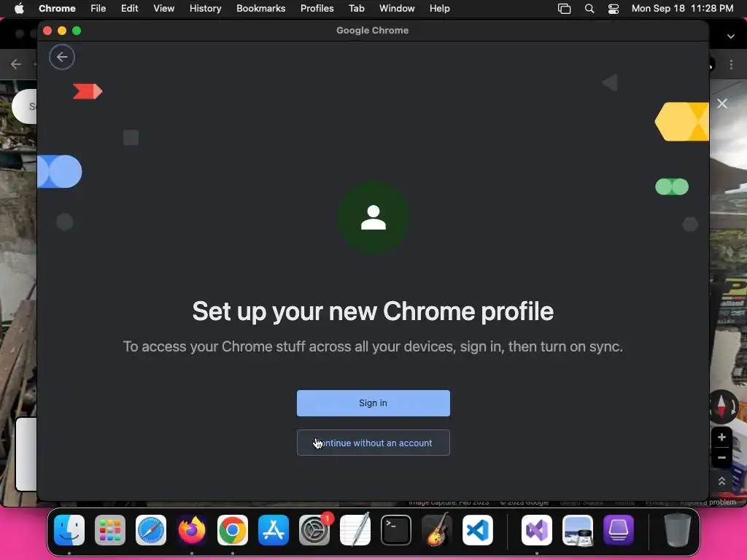Open TextEdit from the Dock
Image resolution: width=747 pixels, height=560 pixels.
[355, 530]
